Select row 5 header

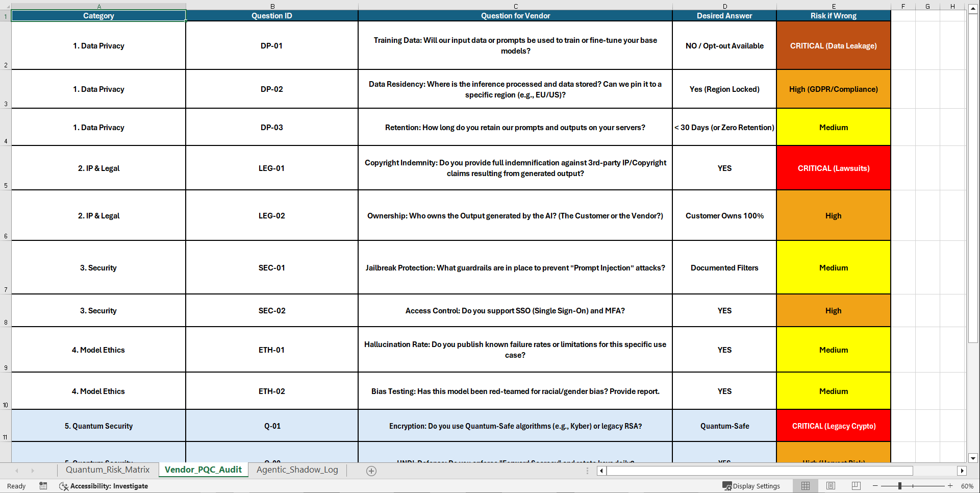(x=5, y=168)
